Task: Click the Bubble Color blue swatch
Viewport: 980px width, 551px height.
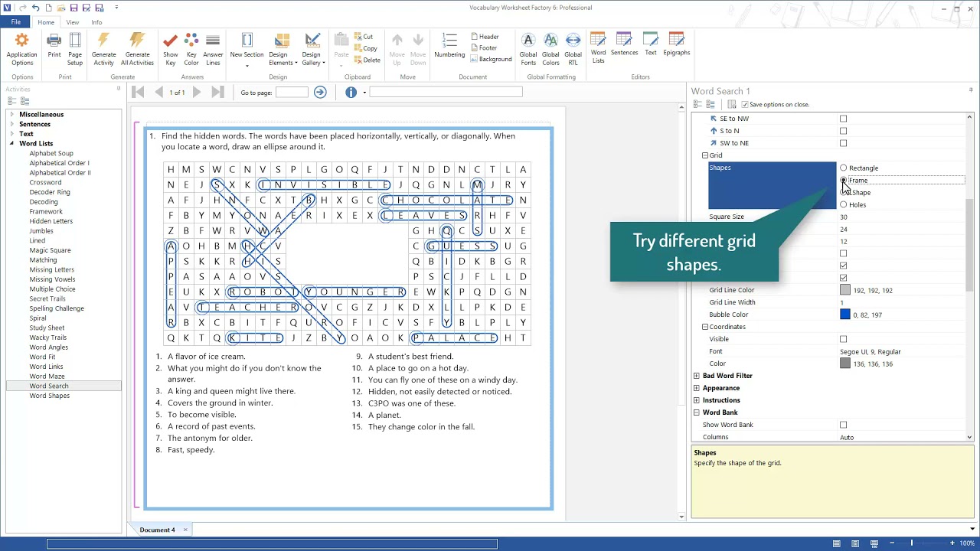Action: point(845,315)
